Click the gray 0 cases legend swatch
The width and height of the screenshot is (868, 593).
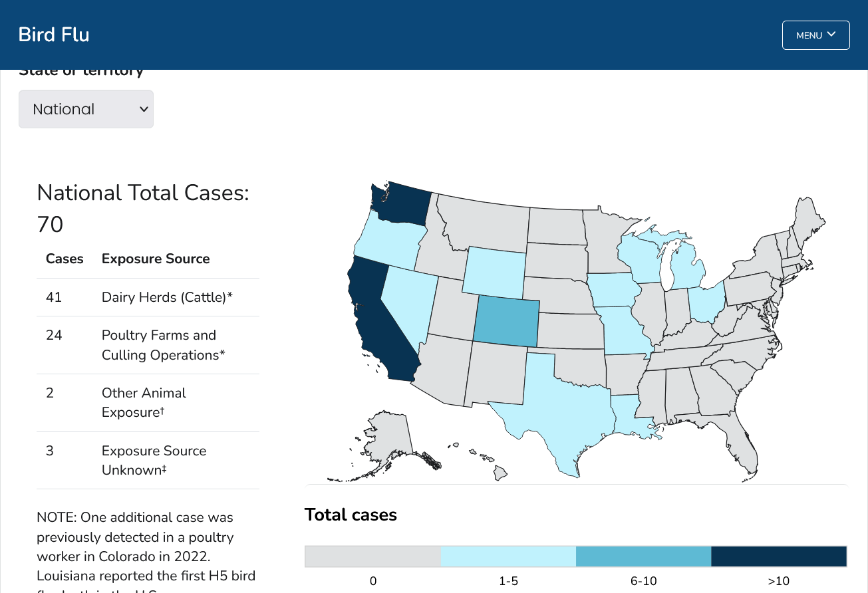pos(372,556)
